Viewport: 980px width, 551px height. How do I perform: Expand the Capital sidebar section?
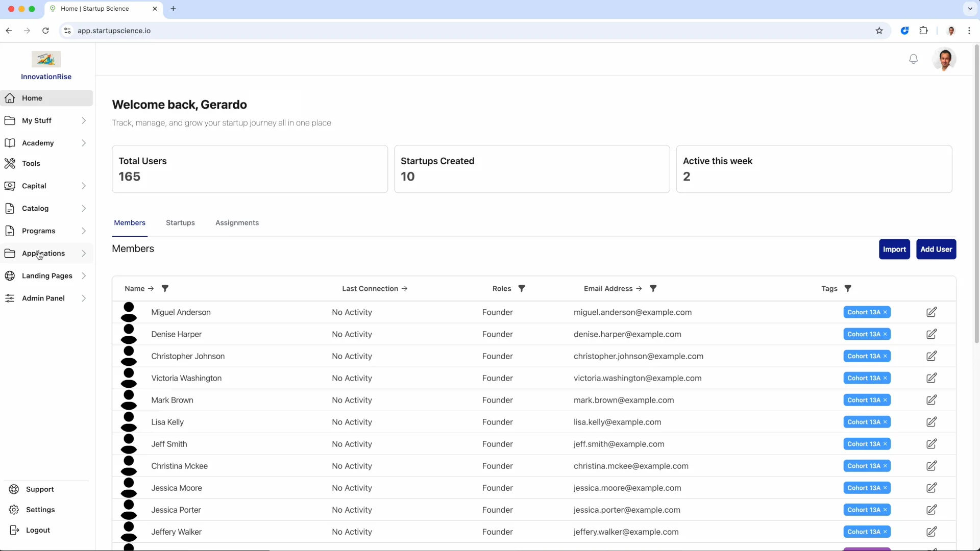point(84,186)
